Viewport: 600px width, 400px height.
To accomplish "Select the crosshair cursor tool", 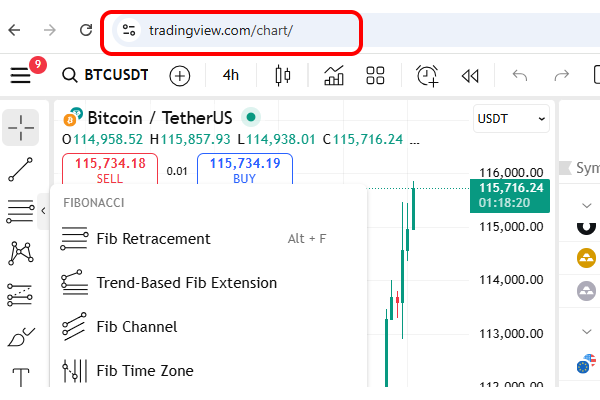I will click(x=21, y=127).
